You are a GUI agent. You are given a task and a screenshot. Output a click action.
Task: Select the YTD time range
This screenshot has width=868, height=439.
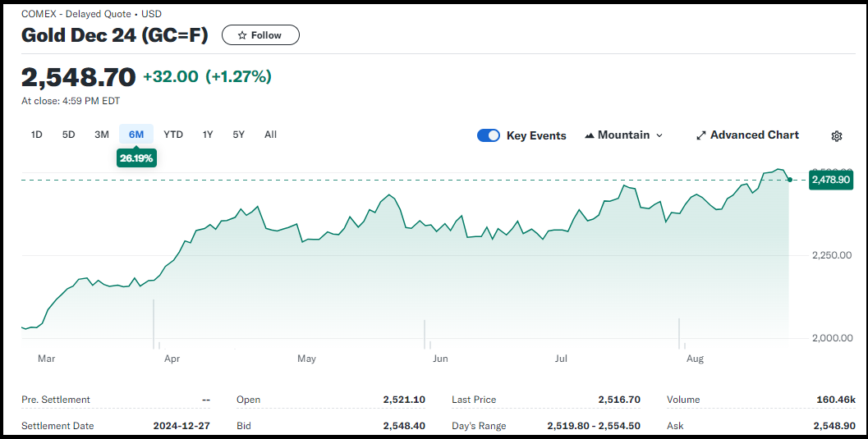click(173, 135)
